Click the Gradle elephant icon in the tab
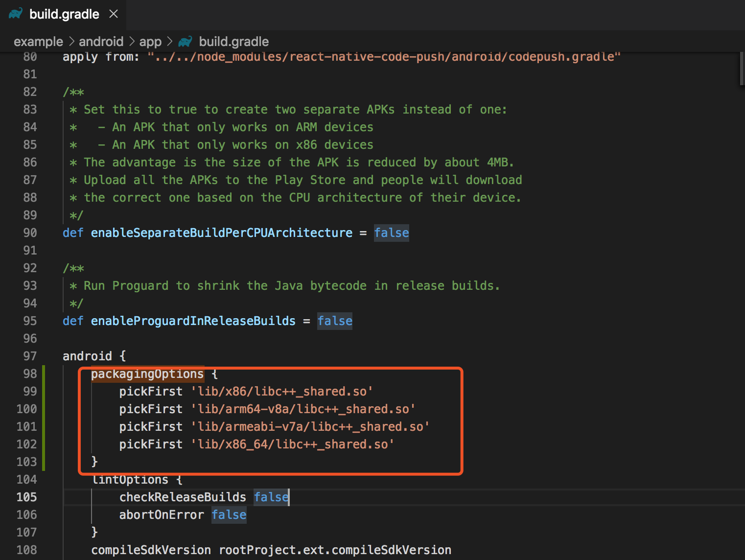This screenshot has height=560, width=745. click(15, 14)
